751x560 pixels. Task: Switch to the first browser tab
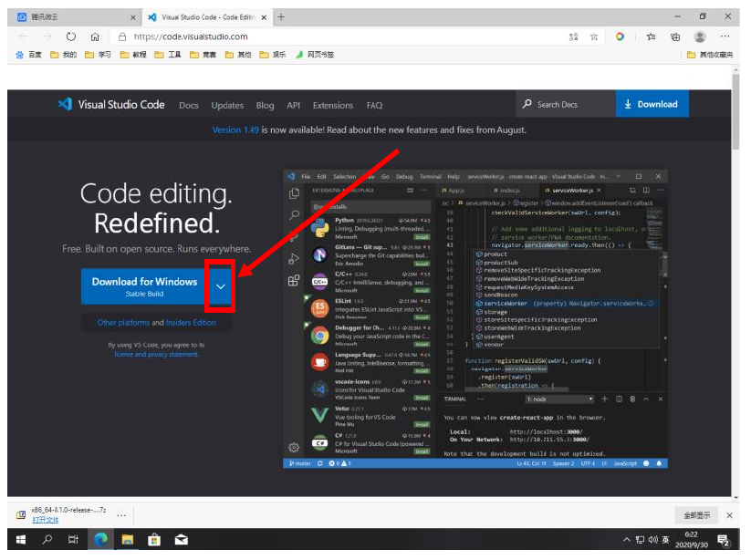click(75, 17)
